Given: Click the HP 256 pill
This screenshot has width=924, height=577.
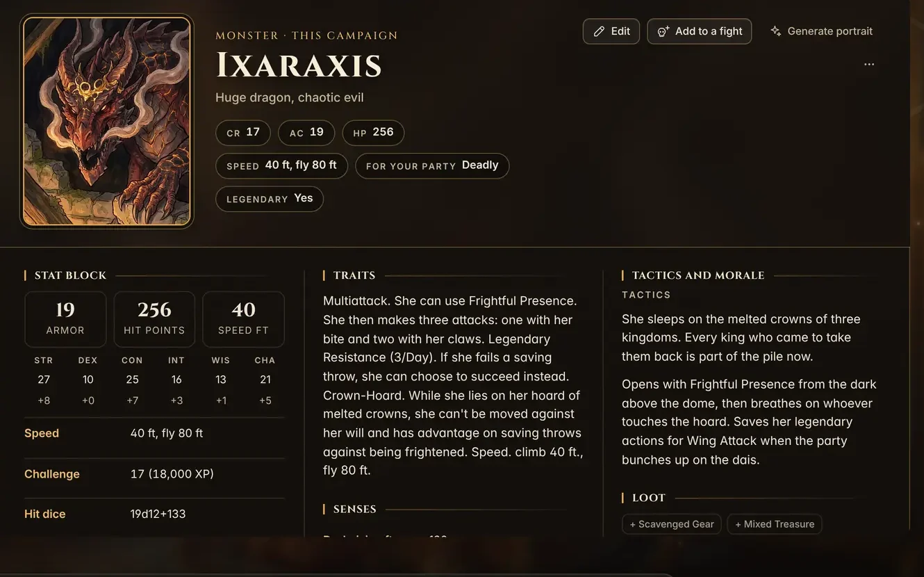Looking at the screenshot, I should (373, 133).
